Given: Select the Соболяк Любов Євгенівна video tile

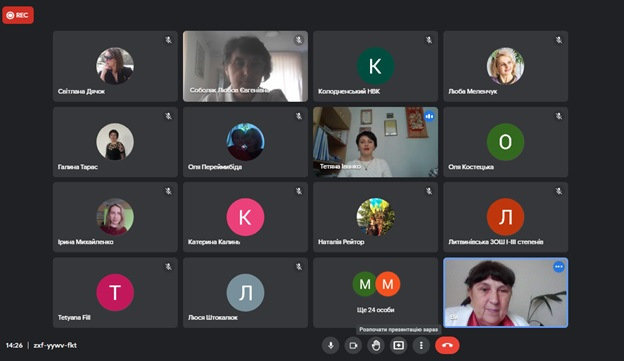Looking at the screenshot, I should click(245, 66).
